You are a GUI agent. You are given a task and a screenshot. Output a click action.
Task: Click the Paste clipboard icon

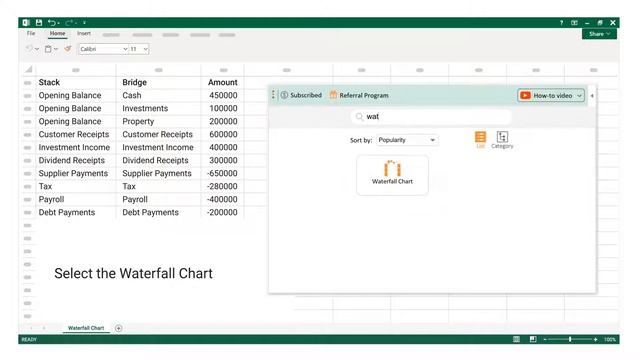[48, 49]
